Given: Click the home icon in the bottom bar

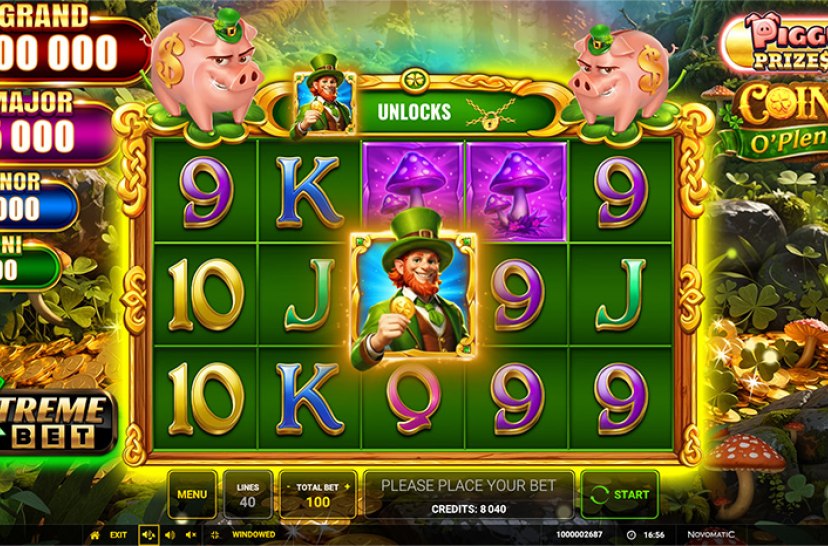Looking at the screenshot, I should 95,535.
